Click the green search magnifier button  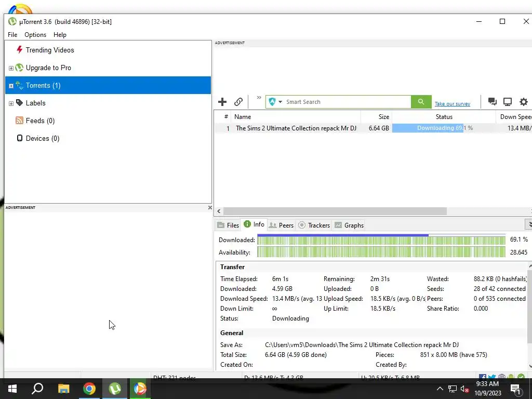pos(421,102)
